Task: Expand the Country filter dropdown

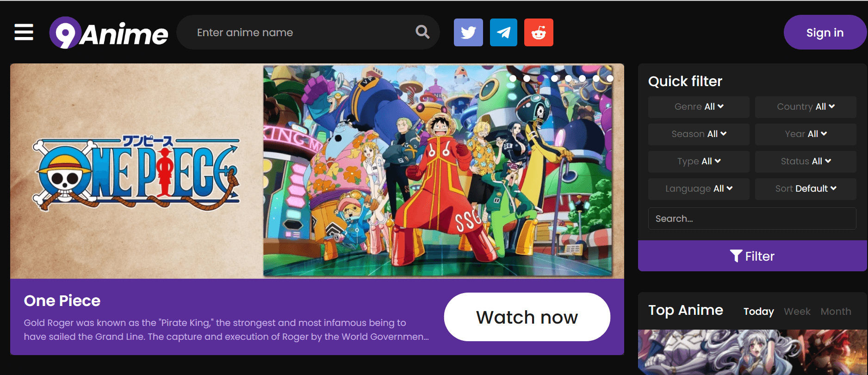Action: (806, 107)
